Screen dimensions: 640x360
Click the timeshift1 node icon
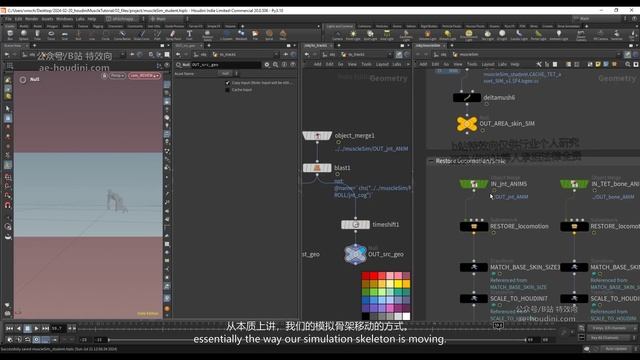(x=356, y=224)
